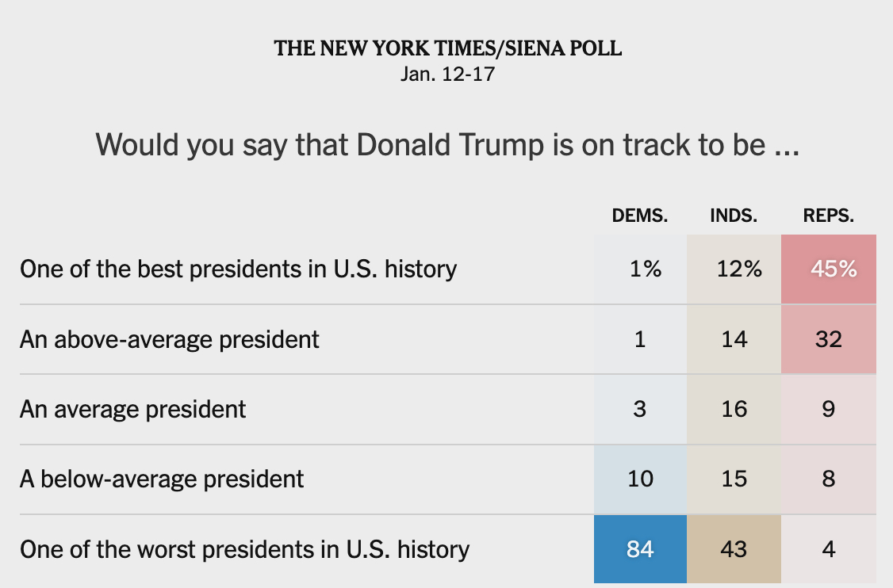The height and width of the screenshot is (588, 893).
Task: Click the poll question about Donald Trump
Action: pos(446,145)
